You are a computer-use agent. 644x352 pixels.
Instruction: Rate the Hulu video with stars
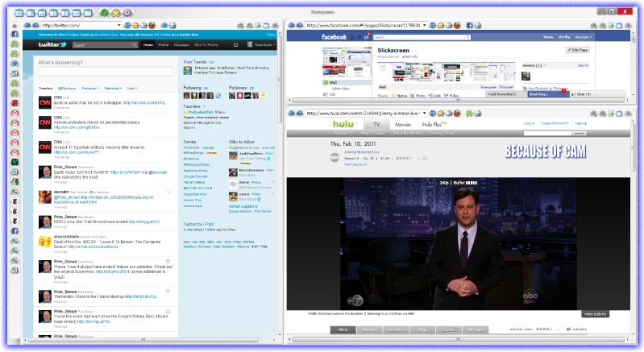click(544, 329)
